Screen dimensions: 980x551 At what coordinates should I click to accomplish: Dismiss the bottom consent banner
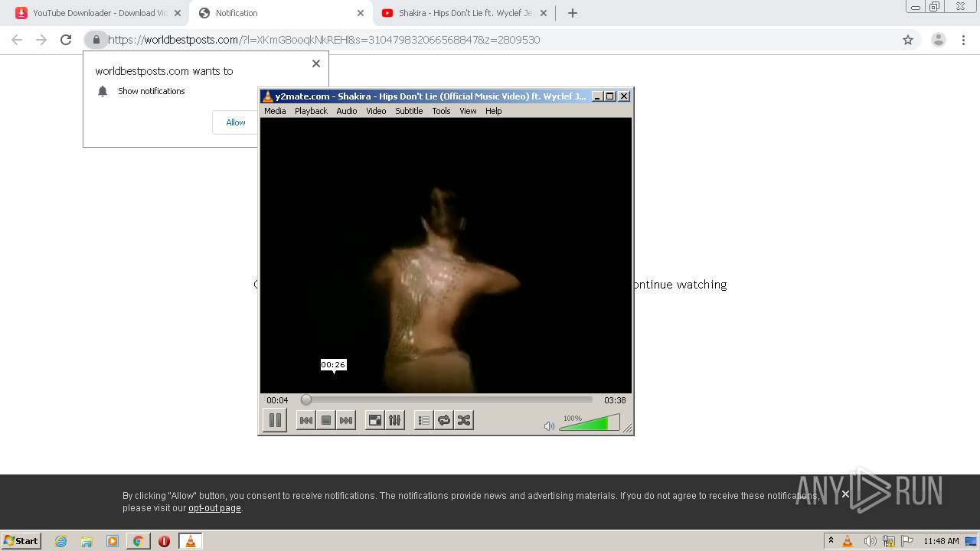point(845,494)
